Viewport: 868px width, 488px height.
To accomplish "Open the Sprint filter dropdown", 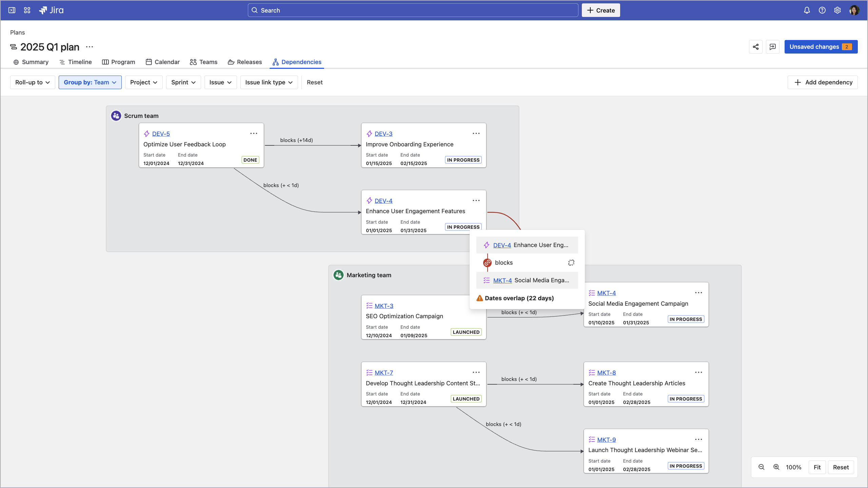I will [183, 82].
